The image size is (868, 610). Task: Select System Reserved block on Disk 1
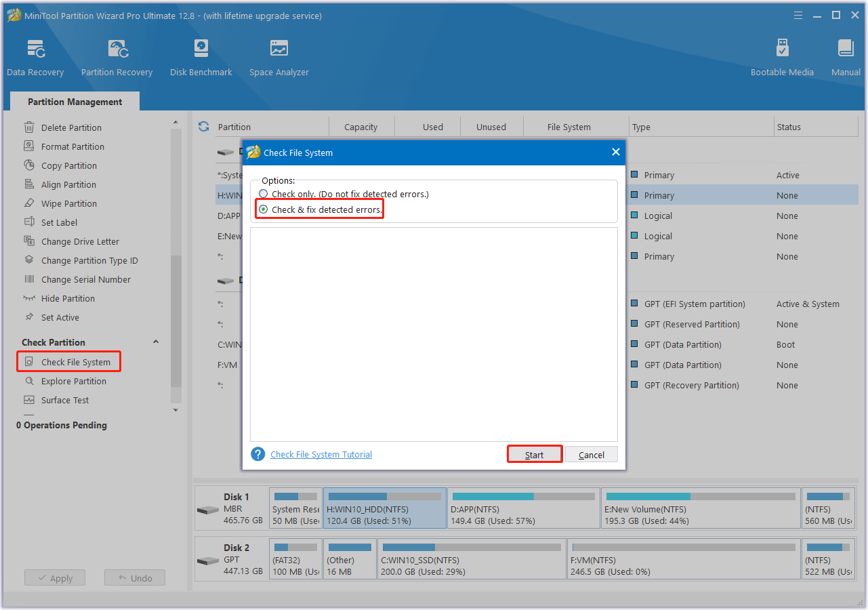(296, 508)
